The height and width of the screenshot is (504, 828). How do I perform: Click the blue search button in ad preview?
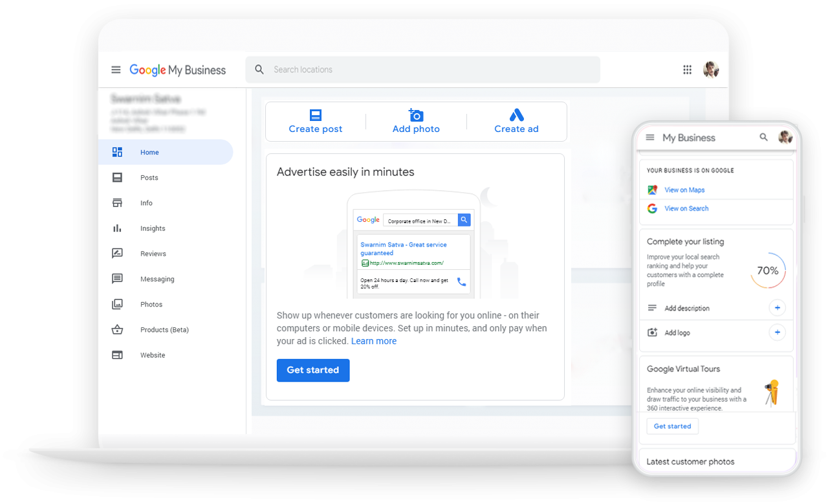464,220
